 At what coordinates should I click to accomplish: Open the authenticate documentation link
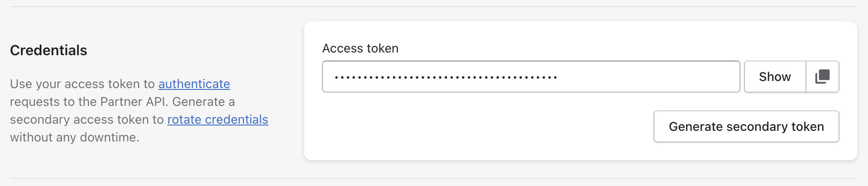(x=194, y=84)
